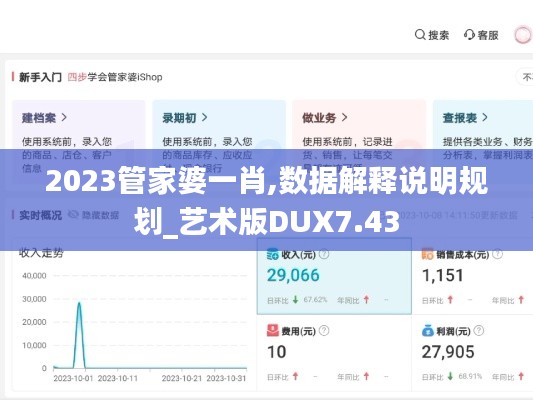Screen dimensions: 533x400
Task: Click the 实时概况 section heading
Action: tap(40, 215)
